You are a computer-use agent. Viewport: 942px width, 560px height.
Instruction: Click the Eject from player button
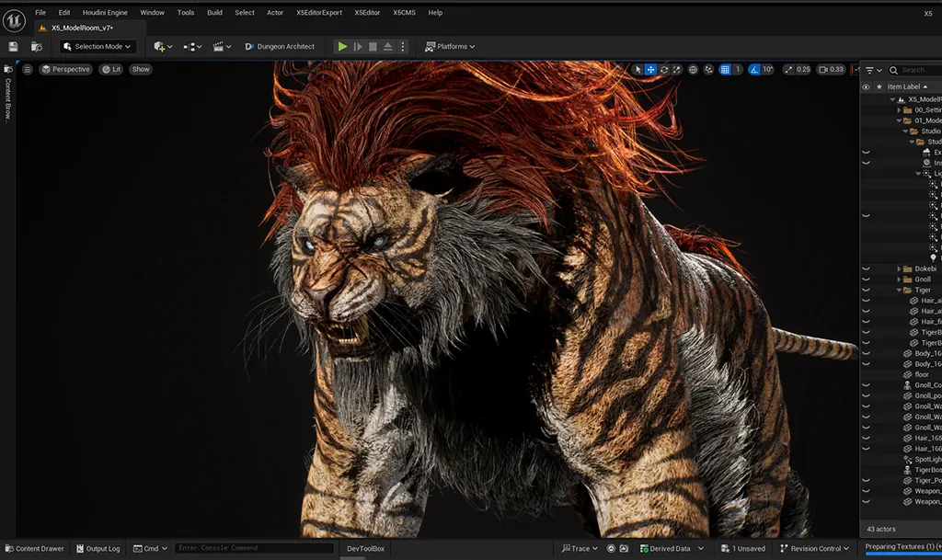tap(388, 46)
